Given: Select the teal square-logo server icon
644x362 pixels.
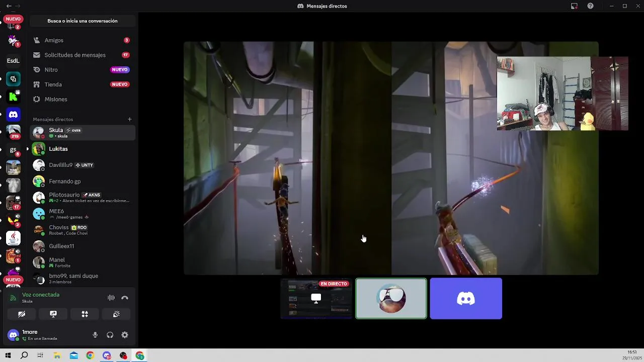Looking at the screenshot, I should click(13, 79).
